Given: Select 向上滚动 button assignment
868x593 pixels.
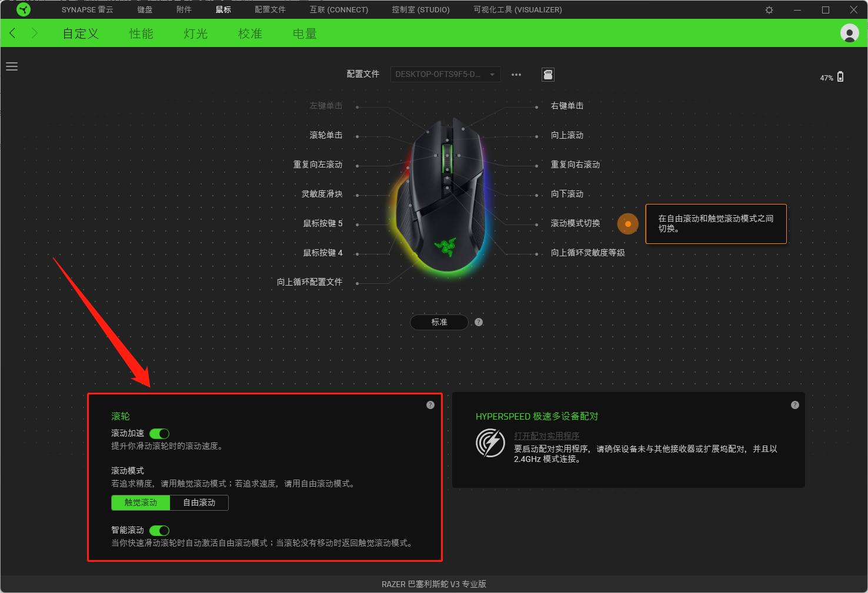Looking at the screenshot, I should pyautogui.click(x=567, y=135).
